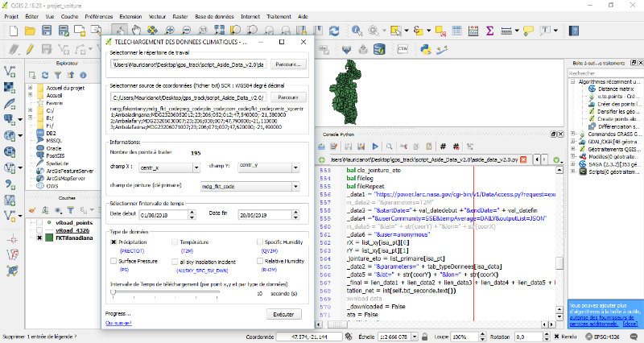Open the champ de jointure dropdown
The height and width of the screenshot is (343, 644).
[250, 187]
